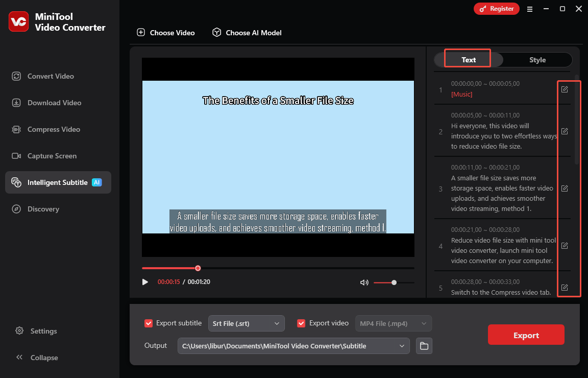
Task: Open the Capture Screen feature
Action: [x=52, y=156]
